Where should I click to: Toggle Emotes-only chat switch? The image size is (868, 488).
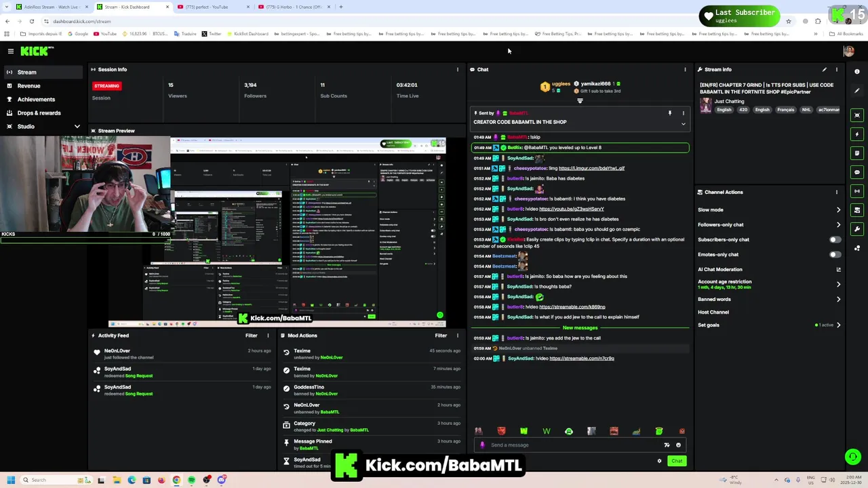point(835,254)
